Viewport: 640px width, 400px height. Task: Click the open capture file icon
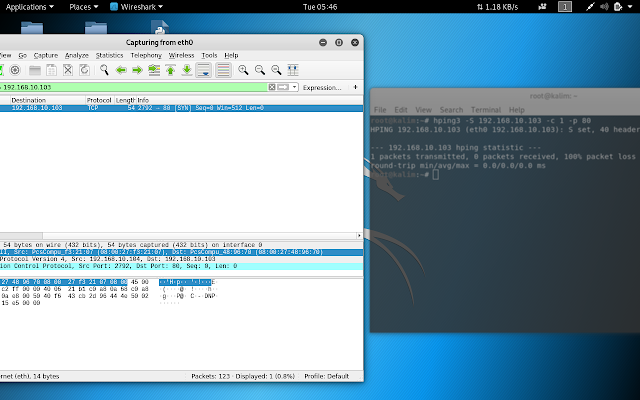click(35, 70)
